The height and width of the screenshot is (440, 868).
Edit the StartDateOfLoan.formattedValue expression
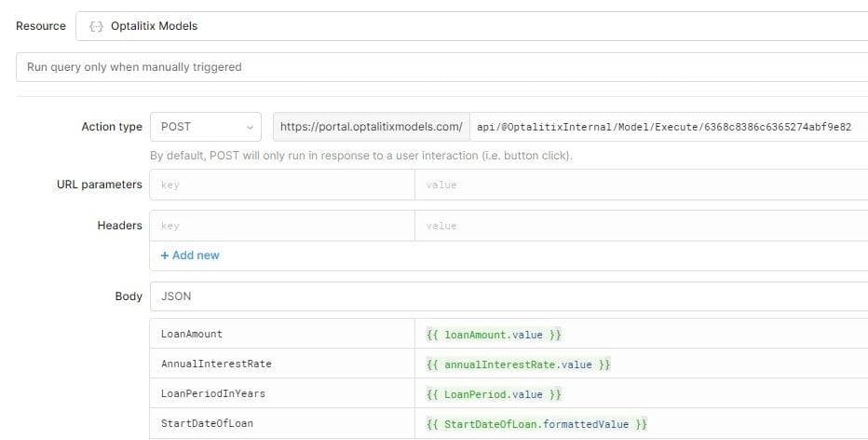coord(641,424)
